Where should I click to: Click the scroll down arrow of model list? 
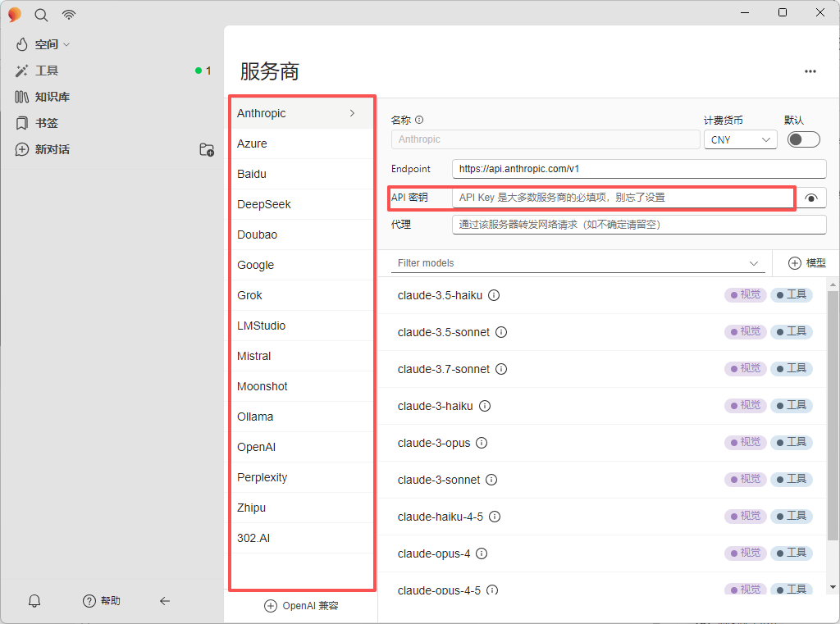click(833, 588)
